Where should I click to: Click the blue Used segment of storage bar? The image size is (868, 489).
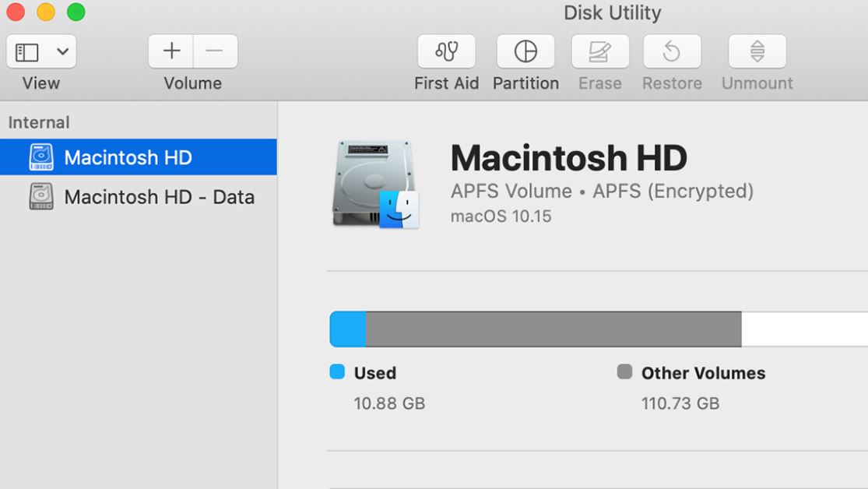coord(348,329)
